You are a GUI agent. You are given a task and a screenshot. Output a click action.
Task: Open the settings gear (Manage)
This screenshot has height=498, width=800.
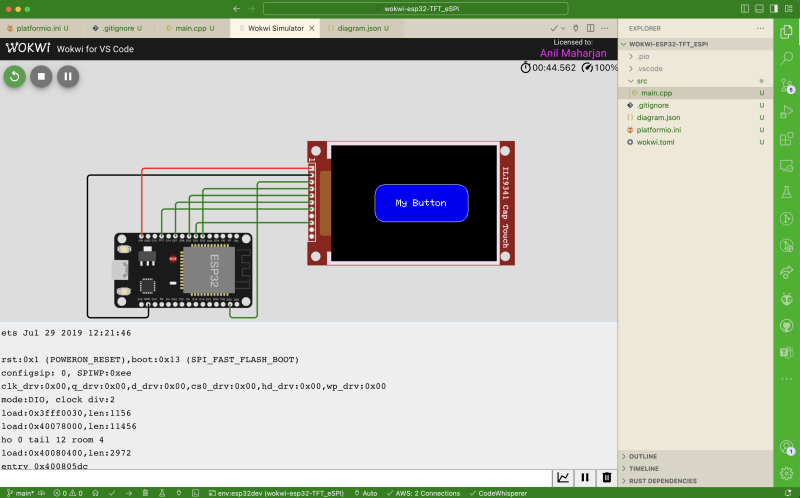point(787,474)
